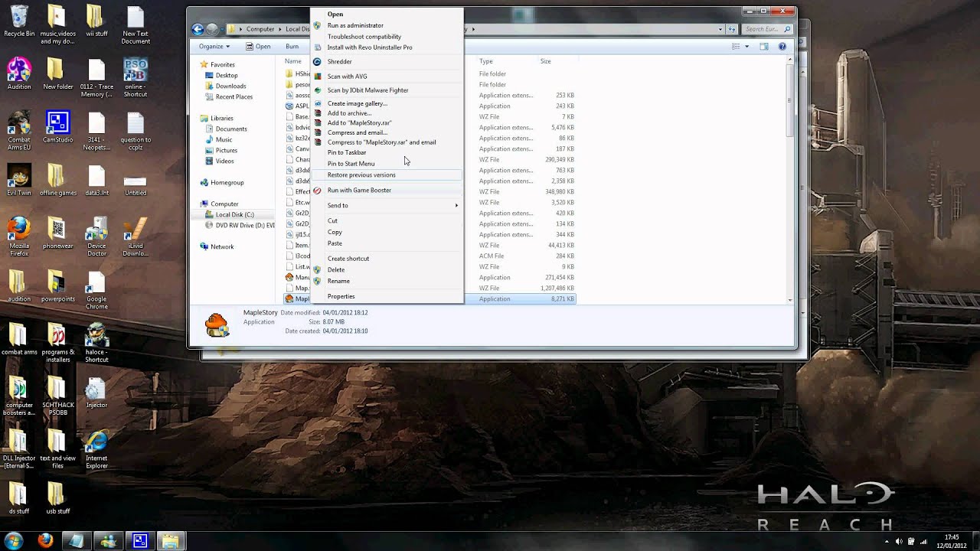Choose Open in the context menu
Screen dimensions: 980x551
pyautogui.click(x=387, y=14)
